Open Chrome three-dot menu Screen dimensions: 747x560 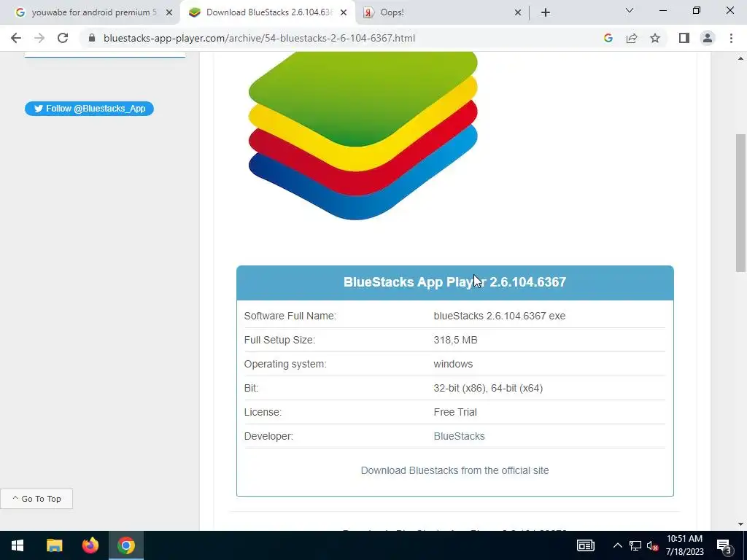coord(731,38)
